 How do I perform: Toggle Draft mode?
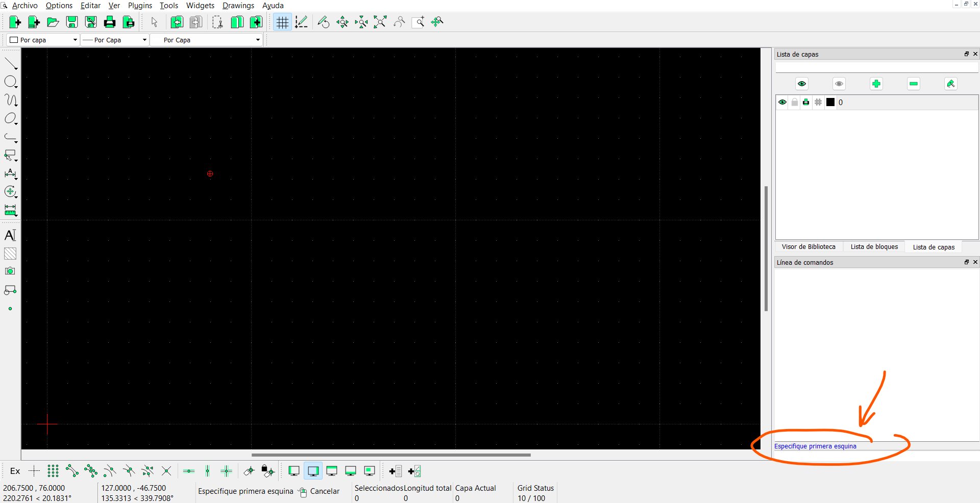pos(301,22)
